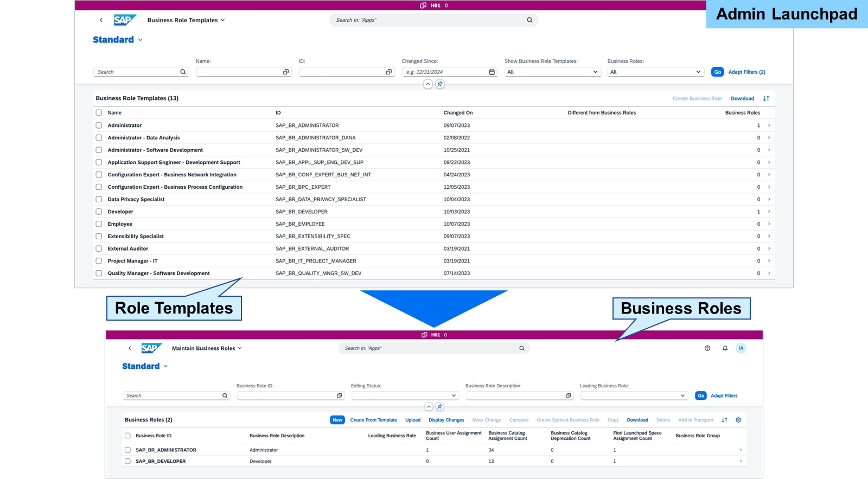Image resolution: width=868 pixels, height=479 pixels.
Task: Click SAP logo in Maintain Business Roles window
Action: click(151, 348)
